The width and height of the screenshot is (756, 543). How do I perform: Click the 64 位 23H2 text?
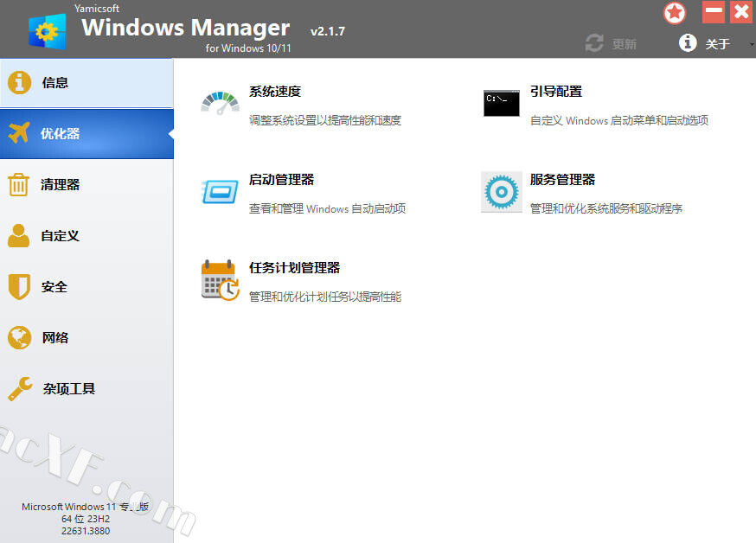pyautogui.click(x=86, y=519)
